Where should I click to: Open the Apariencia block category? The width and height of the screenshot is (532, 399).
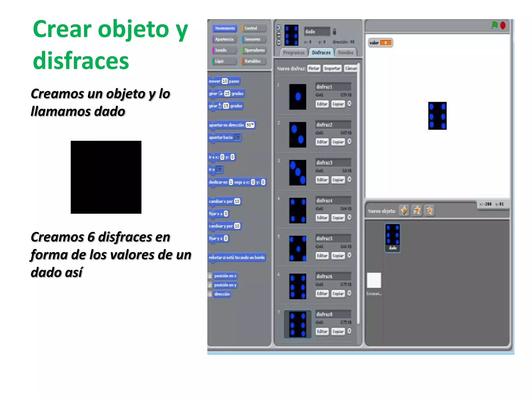click(x=225, y=39)
